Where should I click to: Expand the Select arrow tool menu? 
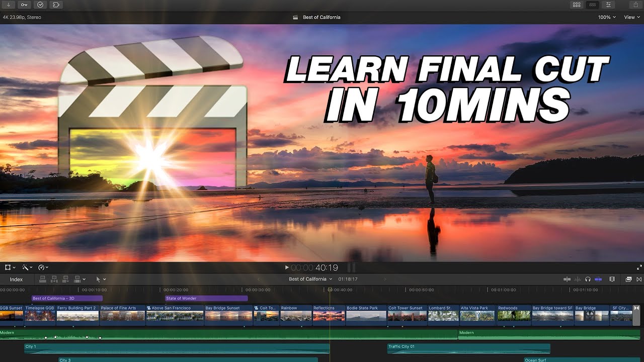(101, 279)
